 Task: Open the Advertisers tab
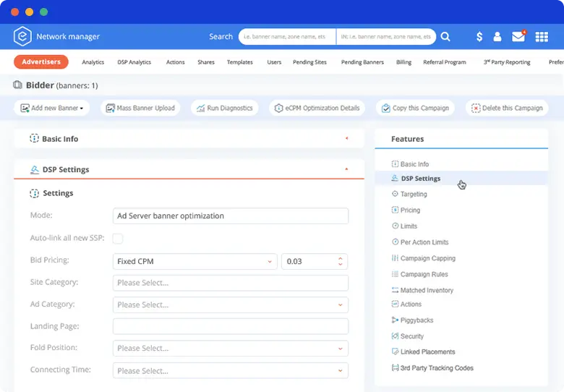(x=41, y=62)
